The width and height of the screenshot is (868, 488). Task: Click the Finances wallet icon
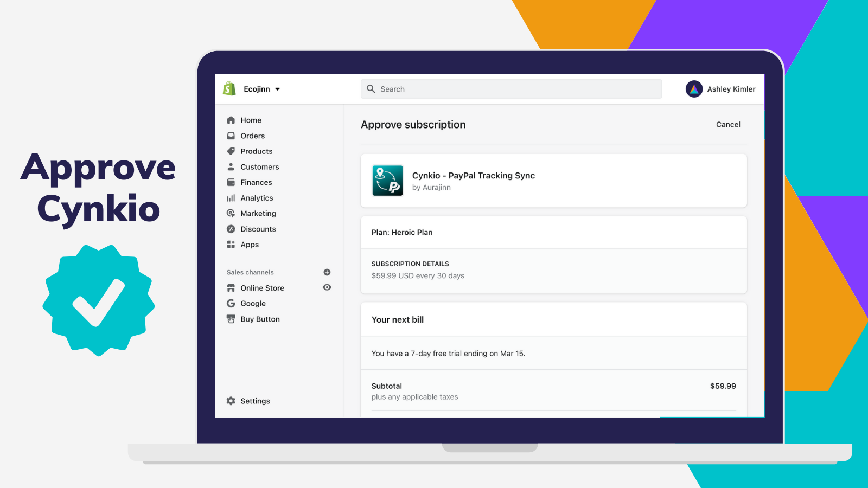tap(231, 182)
